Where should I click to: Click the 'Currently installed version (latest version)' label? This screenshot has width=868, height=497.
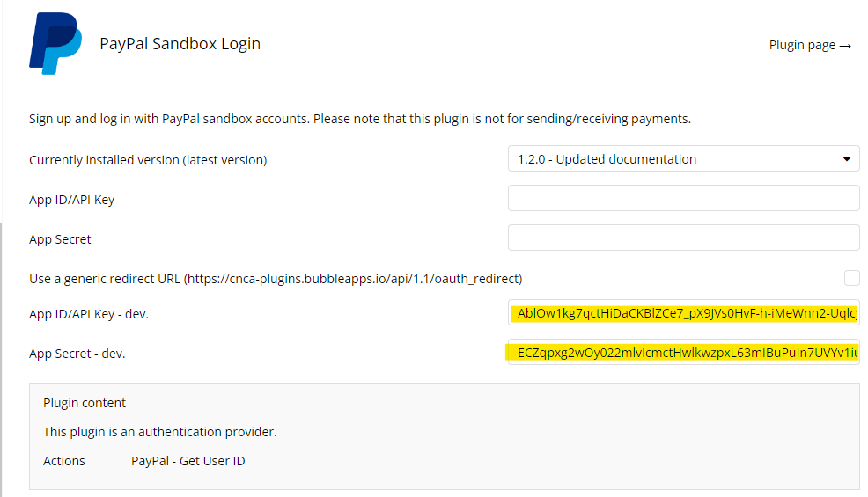148,160
